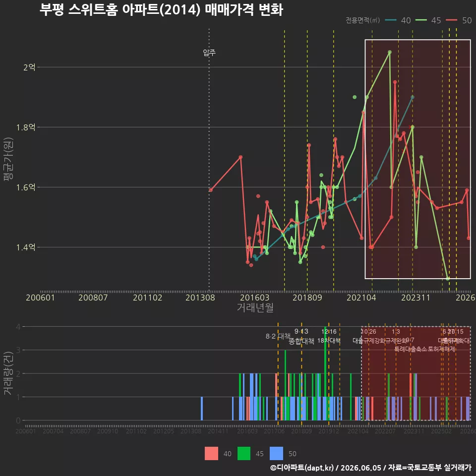Click the 202311 tick on price chart
The height and width of the screenshot is (476, 476).
(x=416, y=297)
